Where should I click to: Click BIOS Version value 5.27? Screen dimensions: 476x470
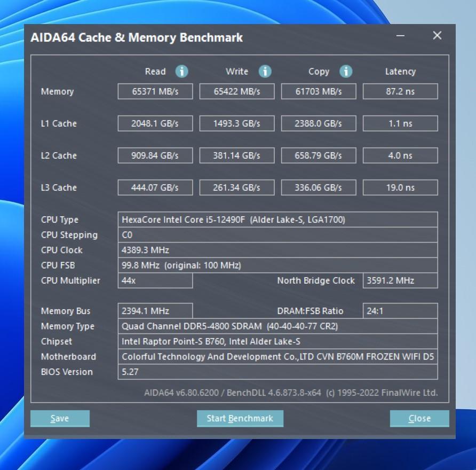tap(278, 372)
